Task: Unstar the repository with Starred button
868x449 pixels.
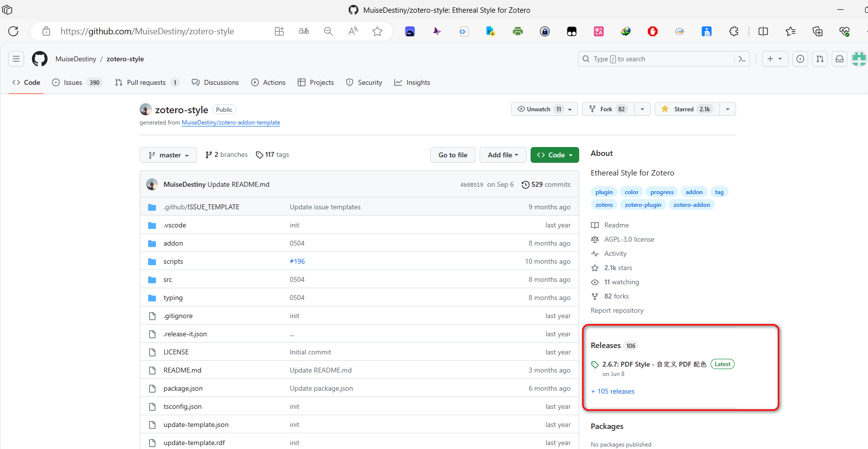Action: pyautogui.click(x=687, y=109)
